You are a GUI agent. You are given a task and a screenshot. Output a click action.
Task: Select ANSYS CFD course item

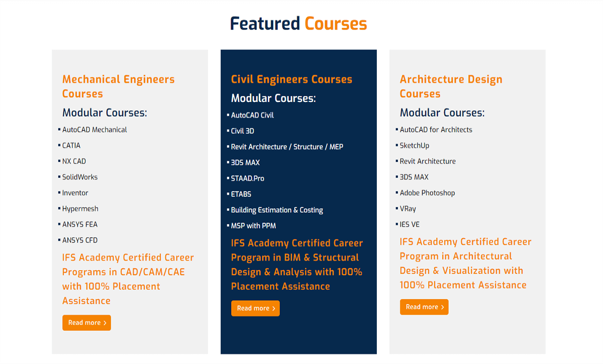click(80, 240)
